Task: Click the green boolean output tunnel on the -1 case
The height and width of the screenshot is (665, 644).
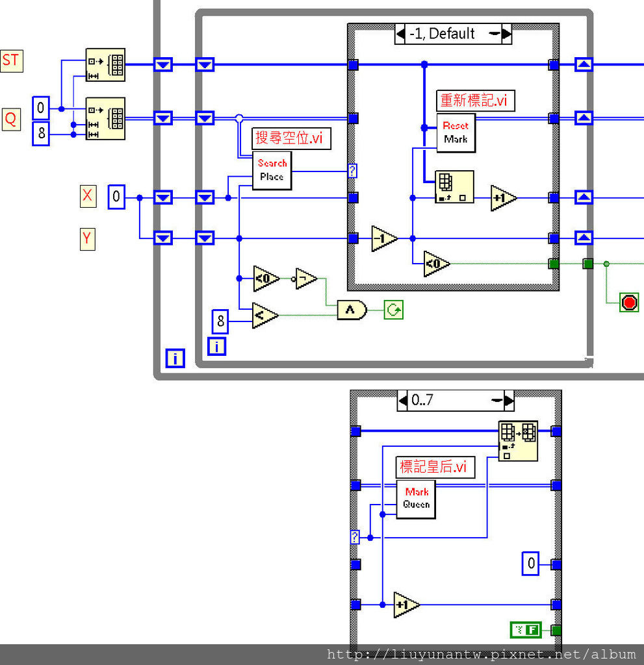Action: [554, 264]
